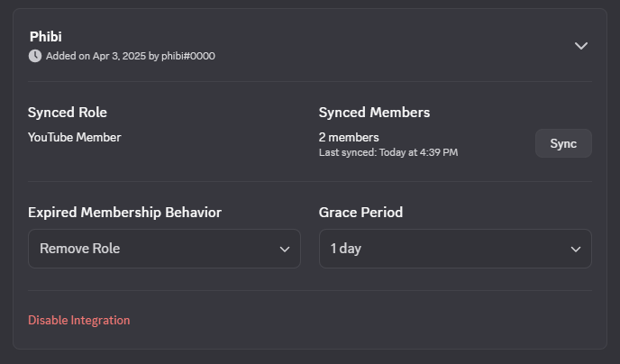620x364 pixels.
Task: Click the Added on Apr 3, 2025 text
Action: click(x=96, y=56)
